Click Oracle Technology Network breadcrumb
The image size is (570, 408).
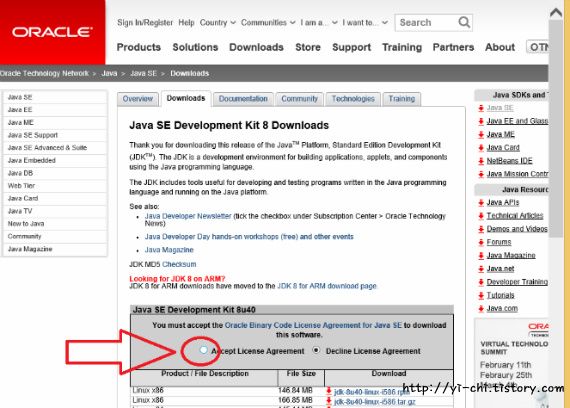44,73
